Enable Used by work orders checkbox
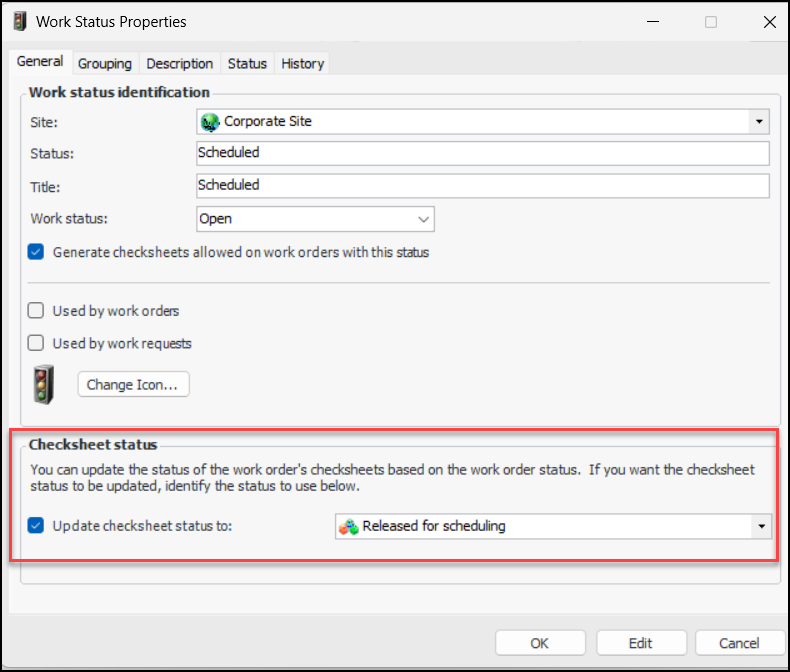The image size is (790, 672). click(x=36, y=311)
